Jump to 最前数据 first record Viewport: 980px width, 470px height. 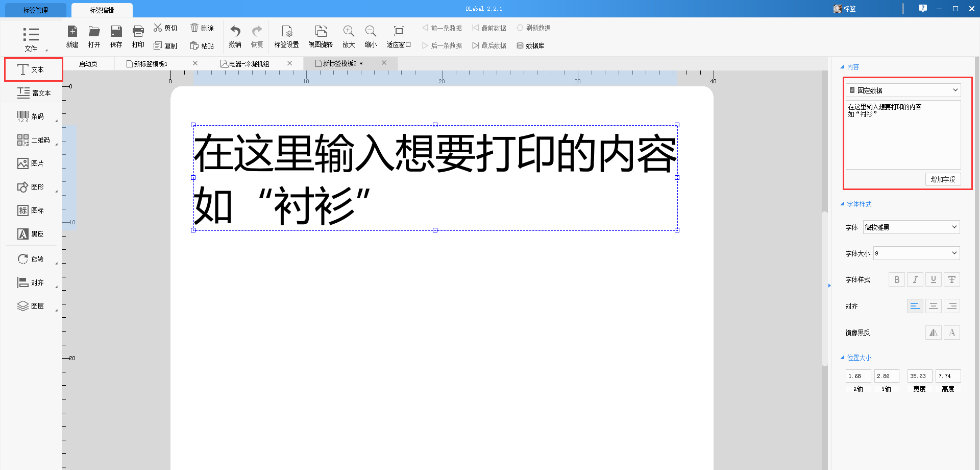pyautogui.click(x=489, y=28)
